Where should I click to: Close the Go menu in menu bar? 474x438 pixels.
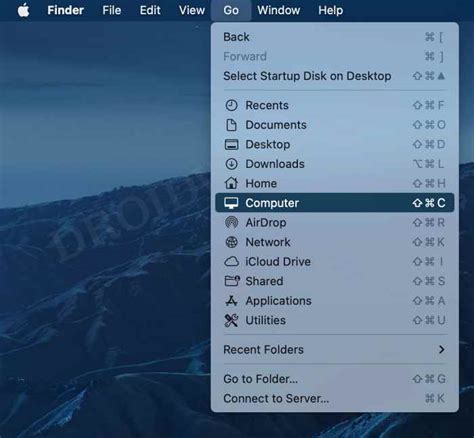231,10
